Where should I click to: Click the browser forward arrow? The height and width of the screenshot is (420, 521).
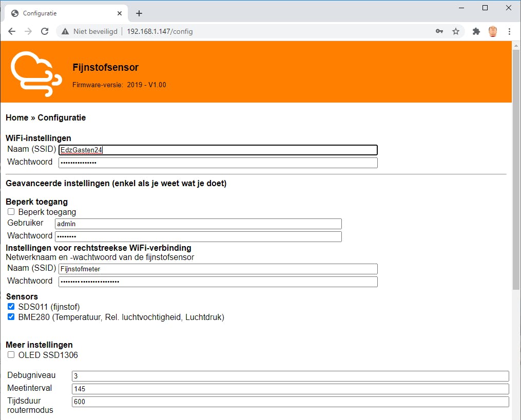[28, 32]
